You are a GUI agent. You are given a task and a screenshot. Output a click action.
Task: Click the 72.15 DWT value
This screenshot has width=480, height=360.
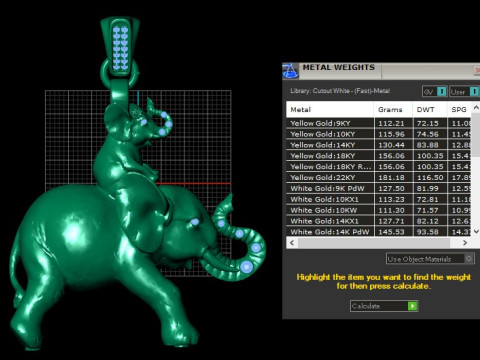(x=428, y=123)
